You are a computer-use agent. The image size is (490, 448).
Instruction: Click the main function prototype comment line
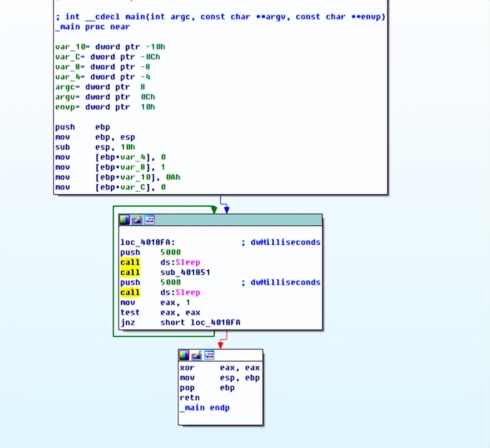click(x=220, y=17)
